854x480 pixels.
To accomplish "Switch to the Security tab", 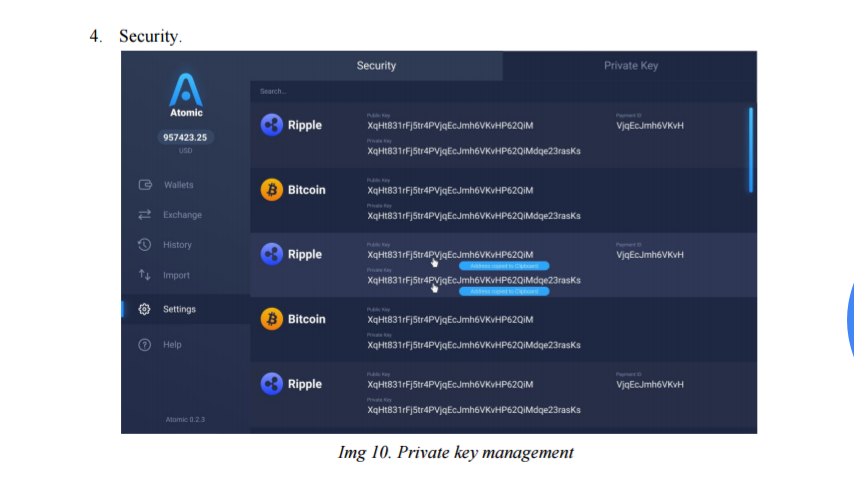I will click(376, 66).
